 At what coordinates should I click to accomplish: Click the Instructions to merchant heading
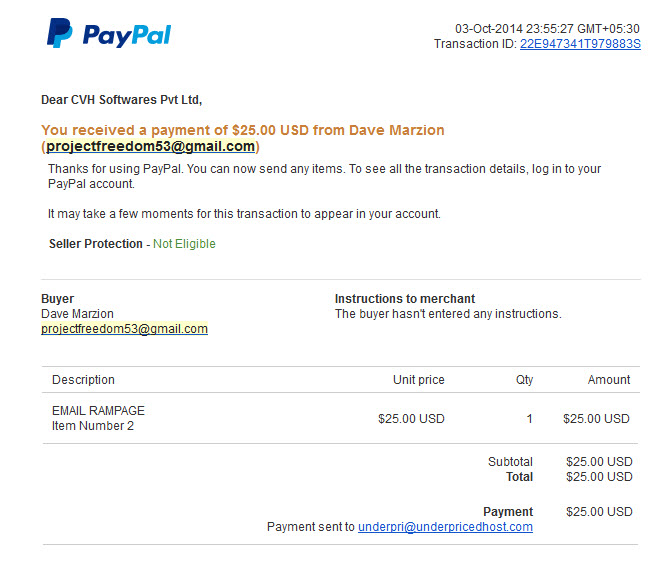pos(405,298)
